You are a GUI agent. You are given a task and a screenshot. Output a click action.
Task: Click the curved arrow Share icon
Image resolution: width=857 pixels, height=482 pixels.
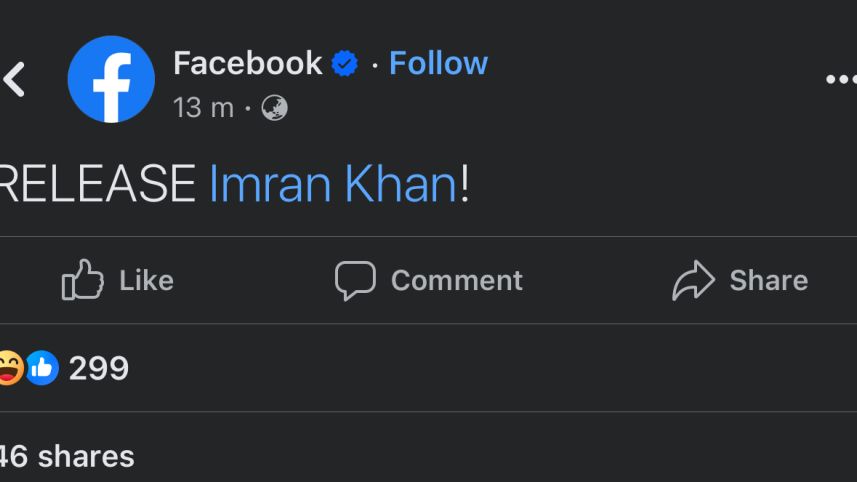click(693, 280)
